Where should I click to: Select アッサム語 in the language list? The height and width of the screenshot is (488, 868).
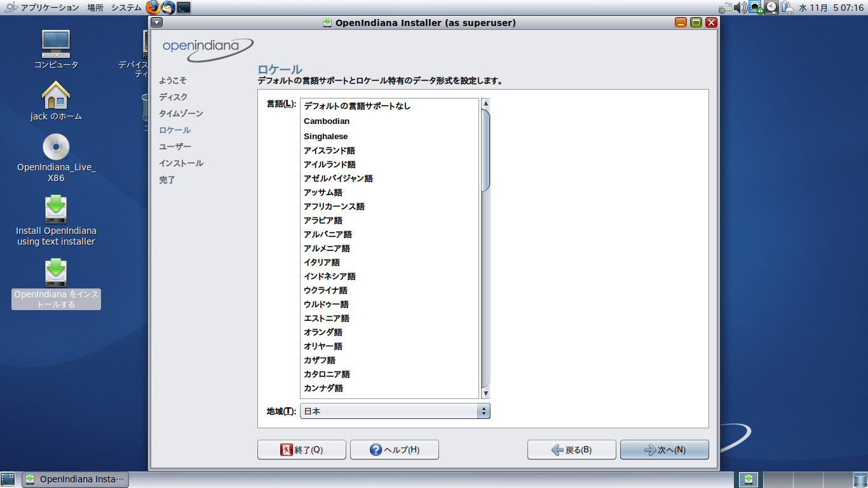(x=390, y=193)
